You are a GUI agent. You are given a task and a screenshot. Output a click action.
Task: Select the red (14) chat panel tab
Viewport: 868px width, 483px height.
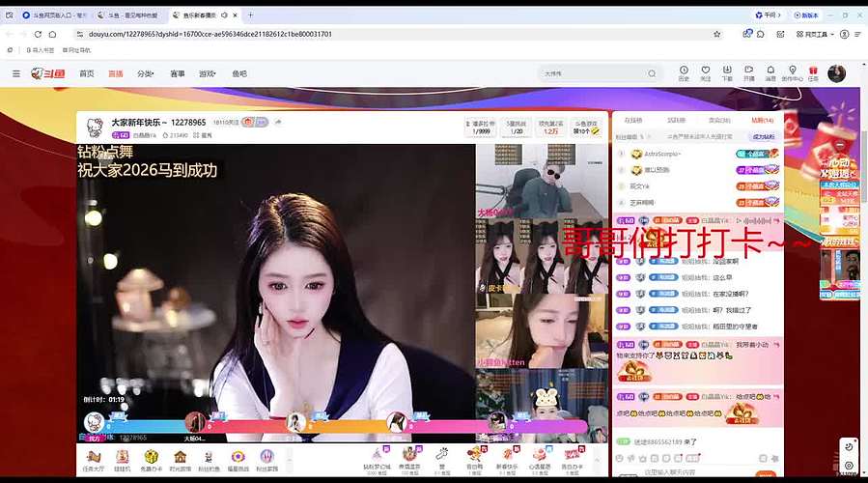coord(762,120)
